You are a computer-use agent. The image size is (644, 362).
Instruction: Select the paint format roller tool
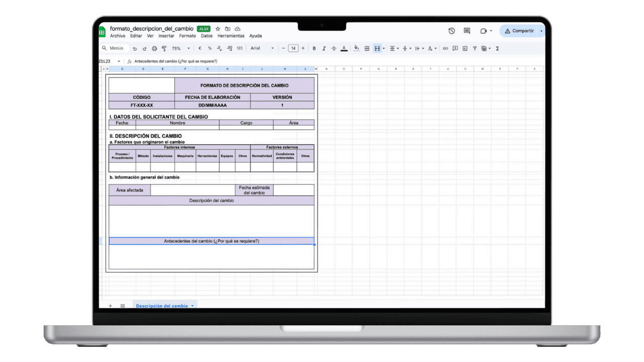point(164,49)
